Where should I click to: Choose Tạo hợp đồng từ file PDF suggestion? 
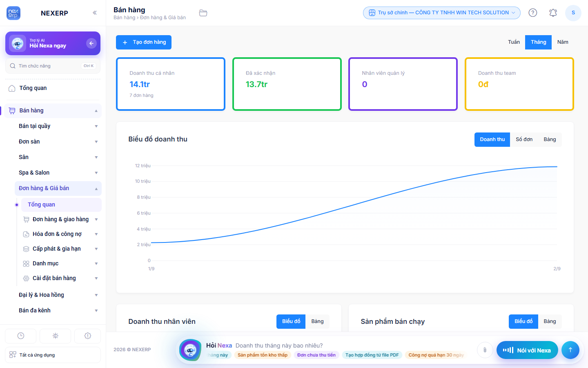[372, 355]
